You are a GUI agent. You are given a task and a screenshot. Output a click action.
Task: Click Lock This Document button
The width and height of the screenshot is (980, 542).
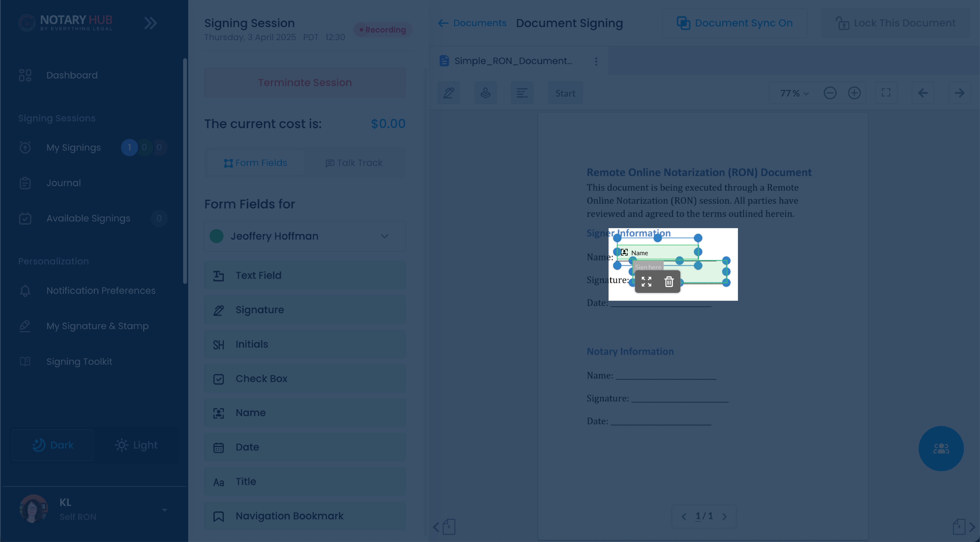pos(896,23)
